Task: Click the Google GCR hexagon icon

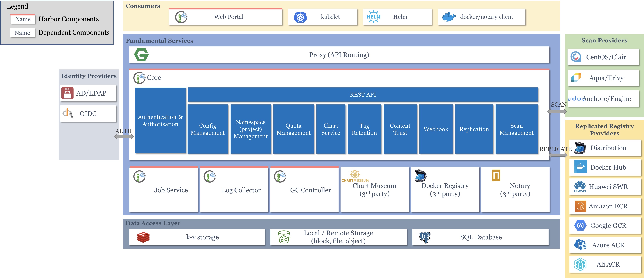Action: point(580,226)
